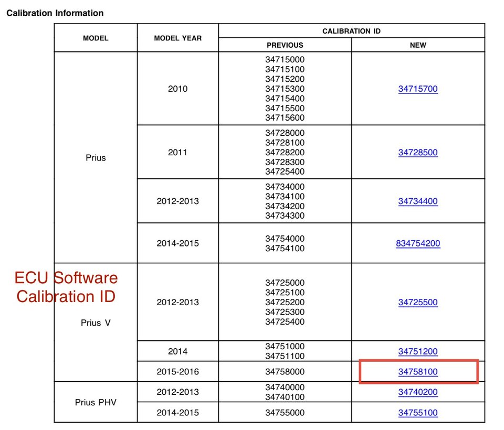Click the 'Calibration Information' heading
504x430 pixels.
(55, 13)
